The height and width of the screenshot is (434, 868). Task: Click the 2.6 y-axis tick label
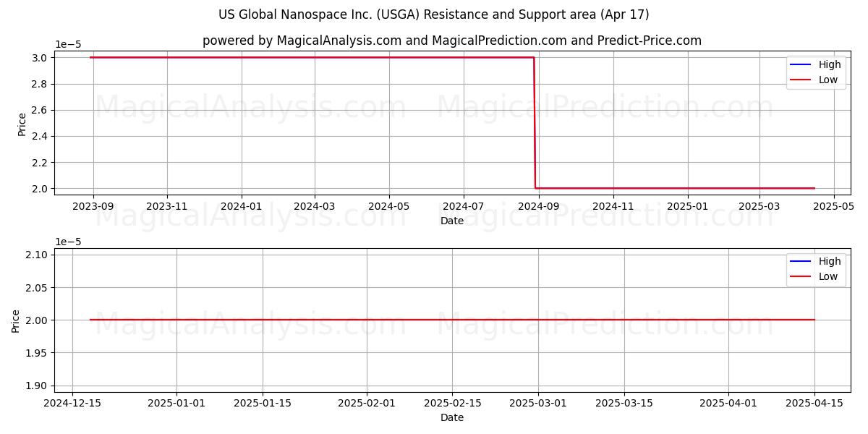[41, 110]
